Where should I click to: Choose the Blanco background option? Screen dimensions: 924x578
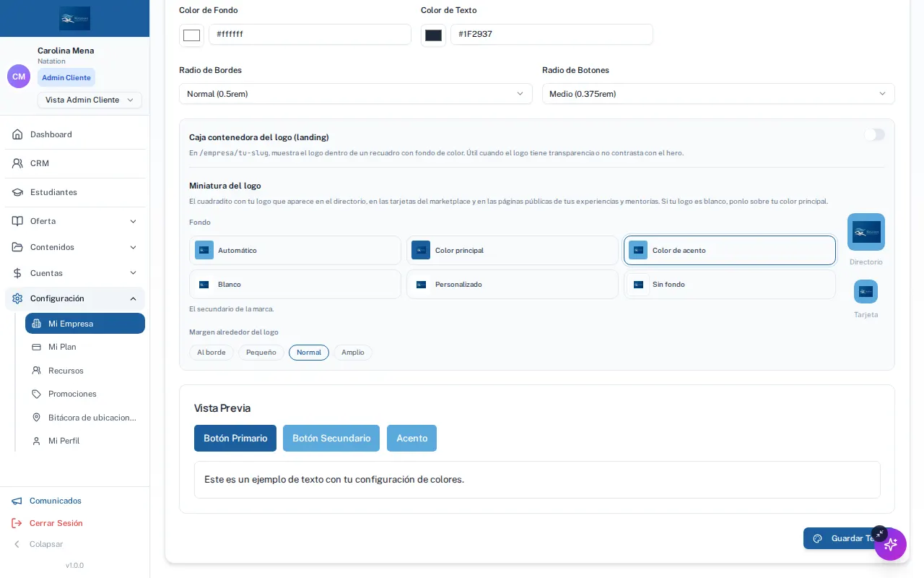[295, 285]
